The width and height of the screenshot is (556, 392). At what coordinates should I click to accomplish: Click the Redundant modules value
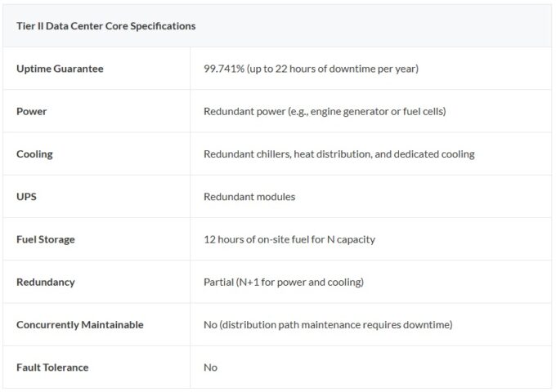[x=249, y=197]
